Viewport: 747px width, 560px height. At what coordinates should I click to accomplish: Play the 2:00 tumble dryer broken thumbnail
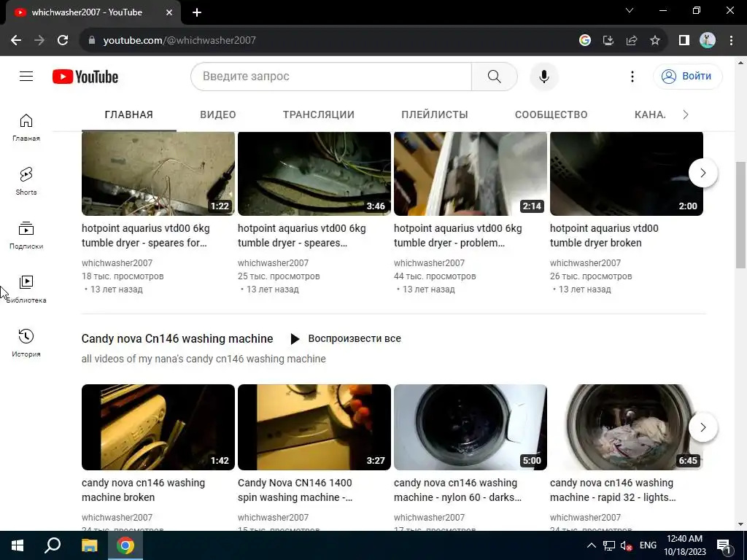627,174
